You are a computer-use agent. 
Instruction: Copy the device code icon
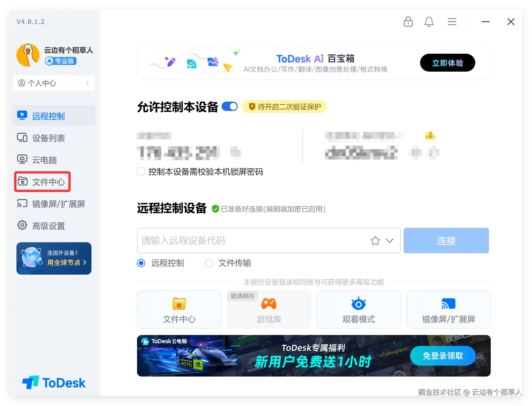235,152
